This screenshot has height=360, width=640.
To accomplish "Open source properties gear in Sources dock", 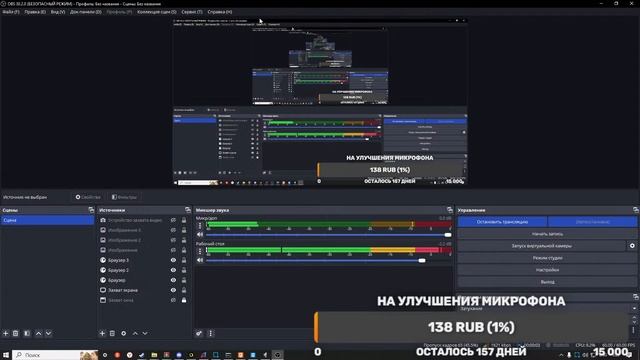I will coord(124,333).
